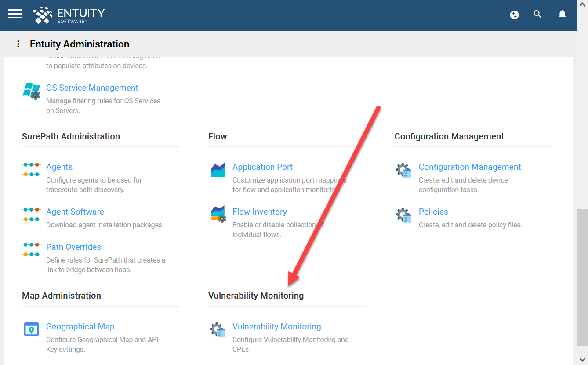Click 'Download agent installation packages.' text
This screenshot has height=365, width=588.
[x=105, y=225]
